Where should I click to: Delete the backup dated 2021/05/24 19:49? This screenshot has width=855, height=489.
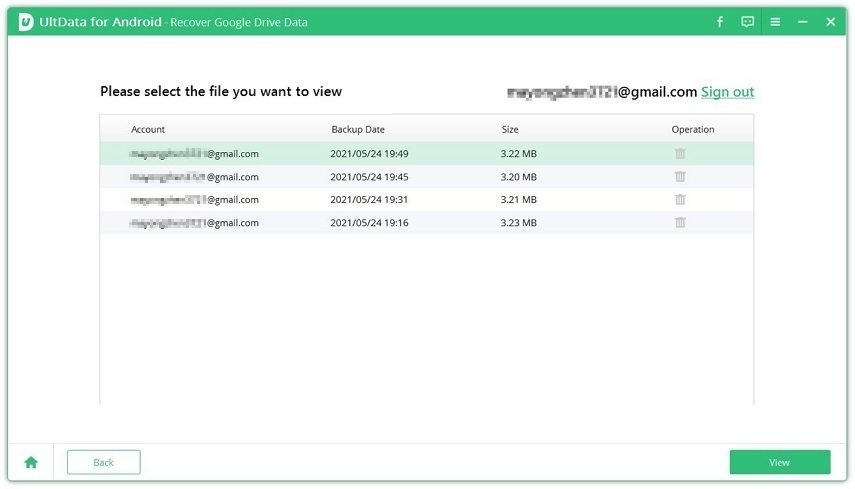tap(680, 154)
